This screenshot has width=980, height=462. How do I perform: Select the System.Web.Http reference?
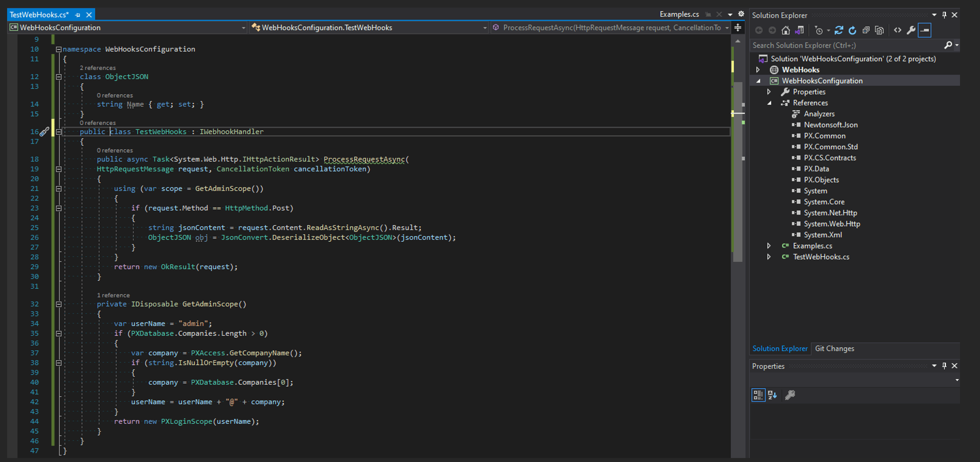point(832,223)
